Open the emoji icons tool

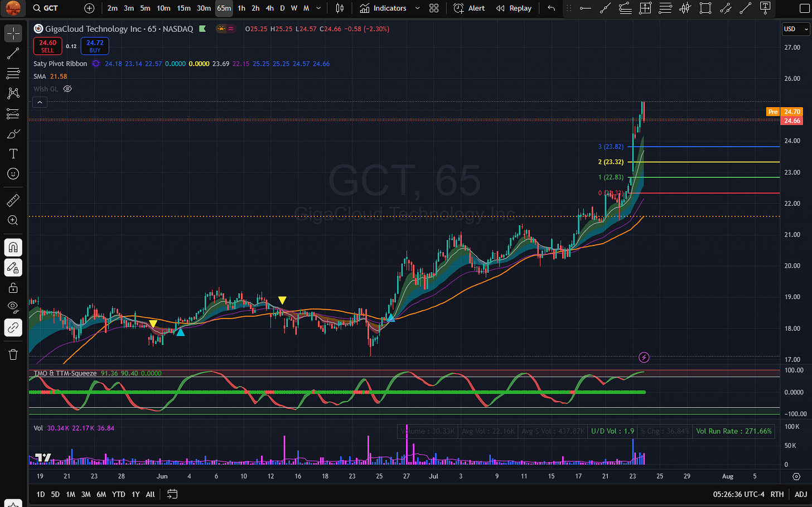click(x=13, y=174)
